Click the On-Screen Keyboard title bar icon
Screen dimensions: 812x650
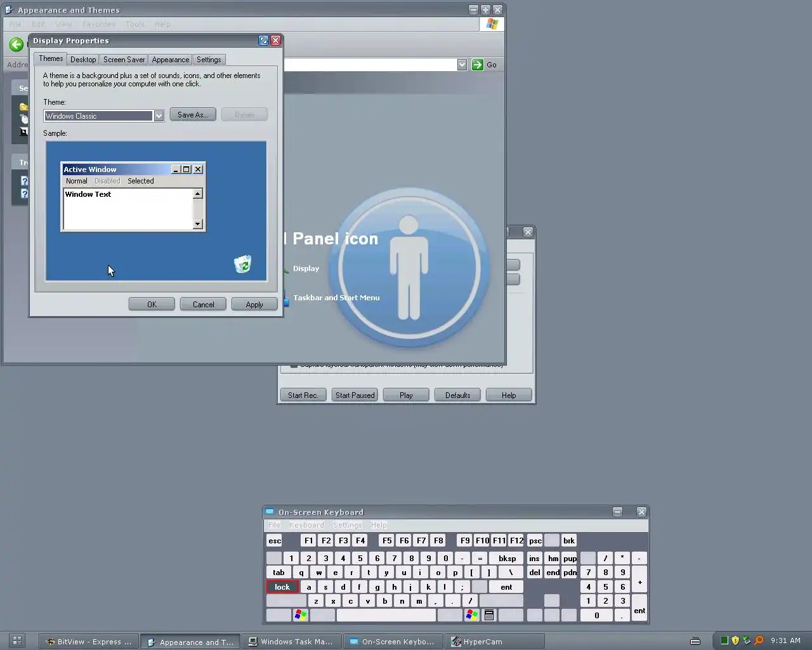click(x=270, y=512)
